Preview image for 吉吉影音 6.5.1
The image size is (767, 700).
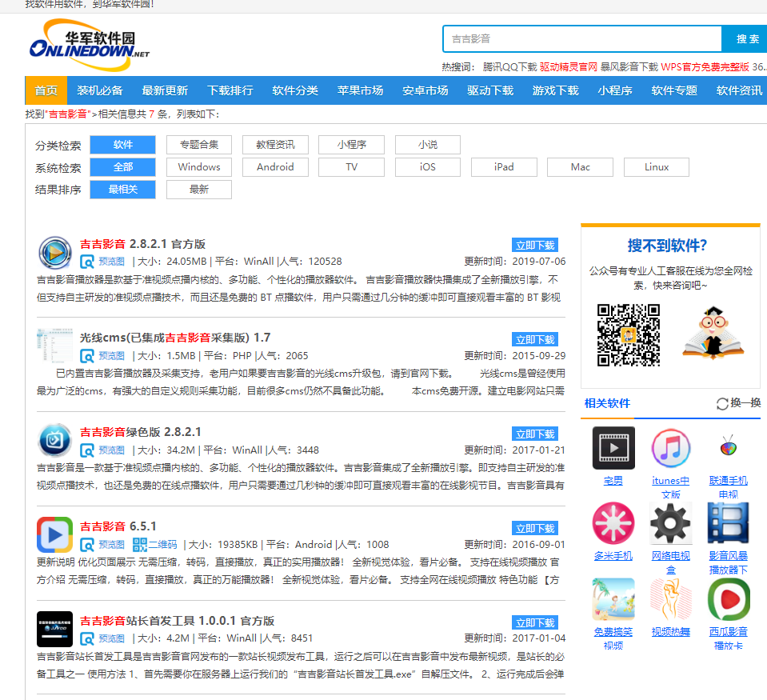point(102,545)
